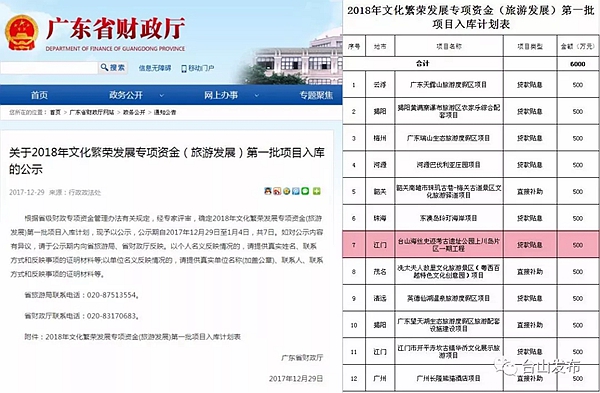Share article via QQ penguin icon
600x393 pixels.
click(268, 191)
